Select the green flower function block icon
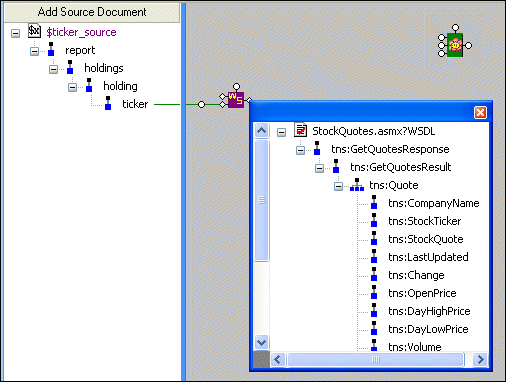Viewport: 506px width, 382px height. (x=455, y=45)
